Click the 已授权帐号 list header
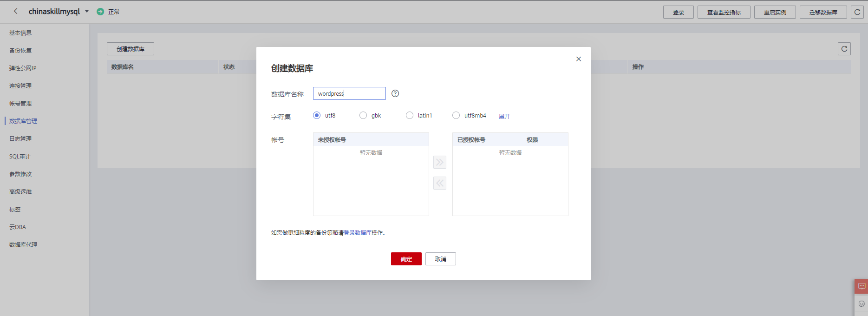Viewport: 868px width, 316px height. tap(471, 140)
